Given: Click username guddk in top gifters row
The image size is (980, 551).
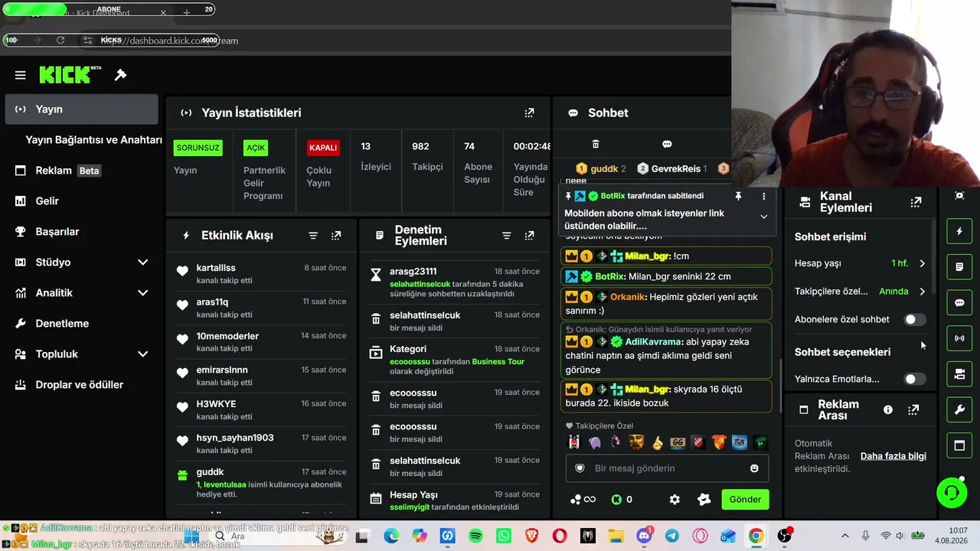Looking at the screenshot, I should click(x=604, y=168).
